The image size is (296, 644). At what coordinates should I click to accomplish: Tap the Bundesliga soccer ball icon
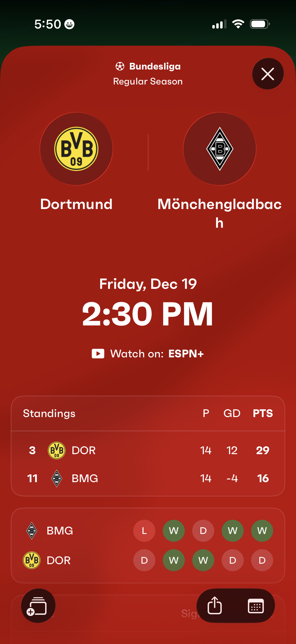120,67
